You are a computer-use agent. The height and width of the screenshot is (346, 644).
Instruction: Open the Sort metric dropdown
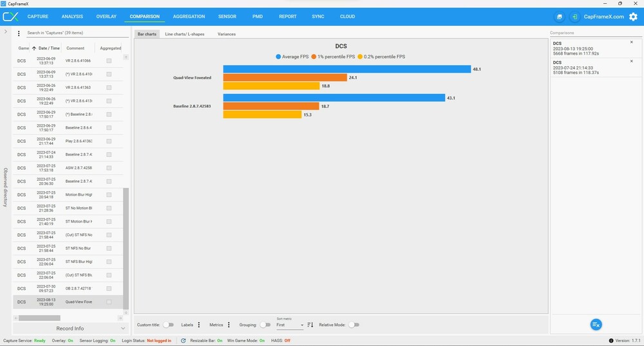tap(290, 325)
